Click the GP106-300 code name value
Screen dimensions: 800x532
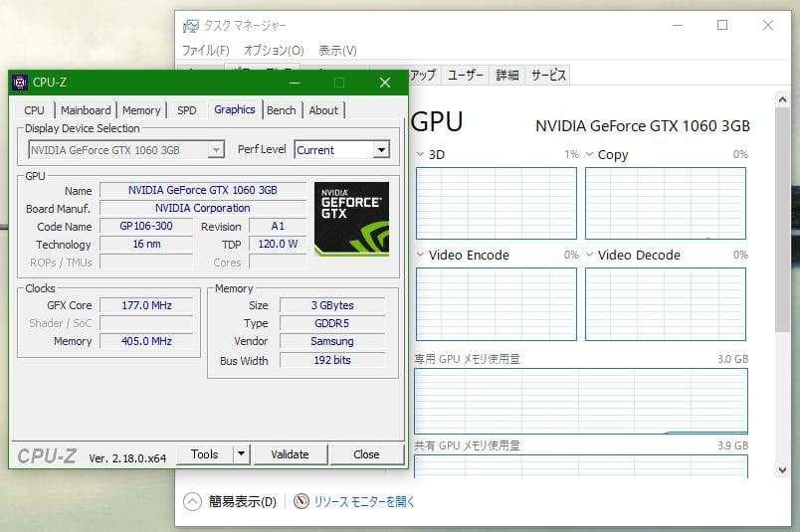click(x=146, y=226)
